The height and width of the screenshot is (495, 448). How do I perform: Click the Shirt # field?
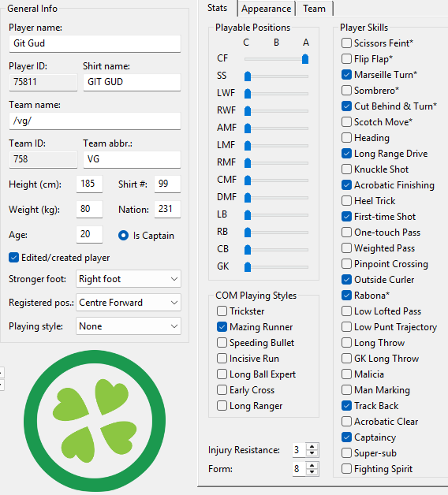(167, 184)
